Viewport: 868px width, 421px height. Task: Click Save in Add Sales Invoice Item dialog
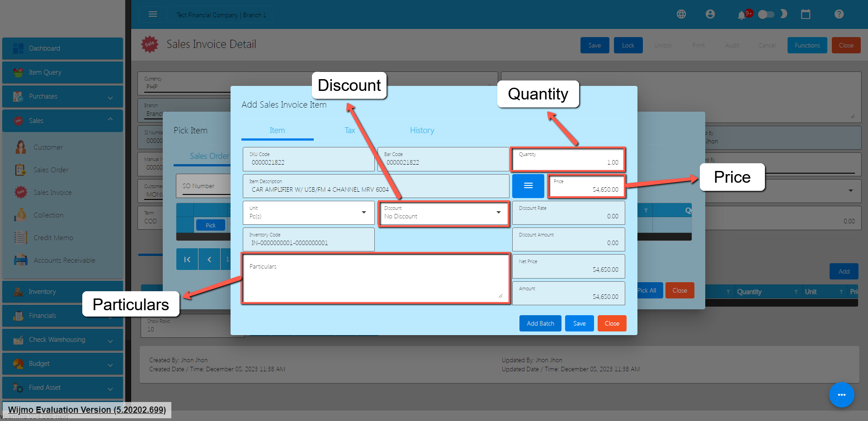[579, 323]
